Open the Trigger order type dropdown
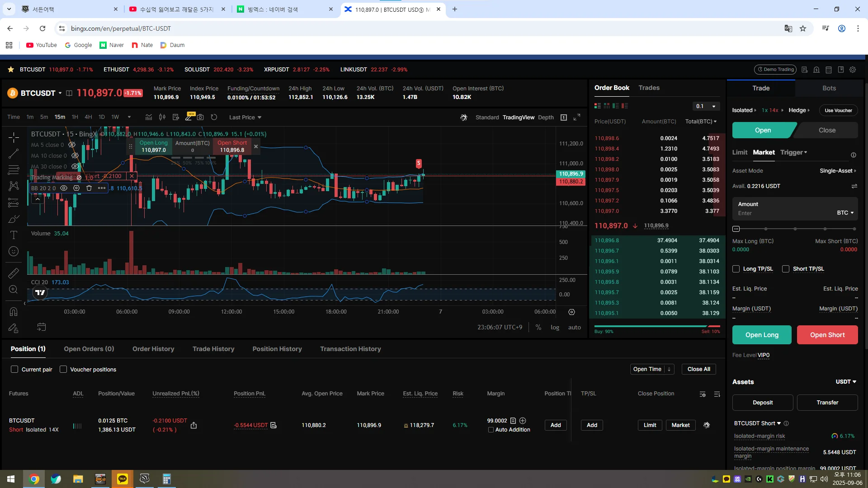This screenshot has height=488, width=868. pyautogui.click(x=794, y=152)
